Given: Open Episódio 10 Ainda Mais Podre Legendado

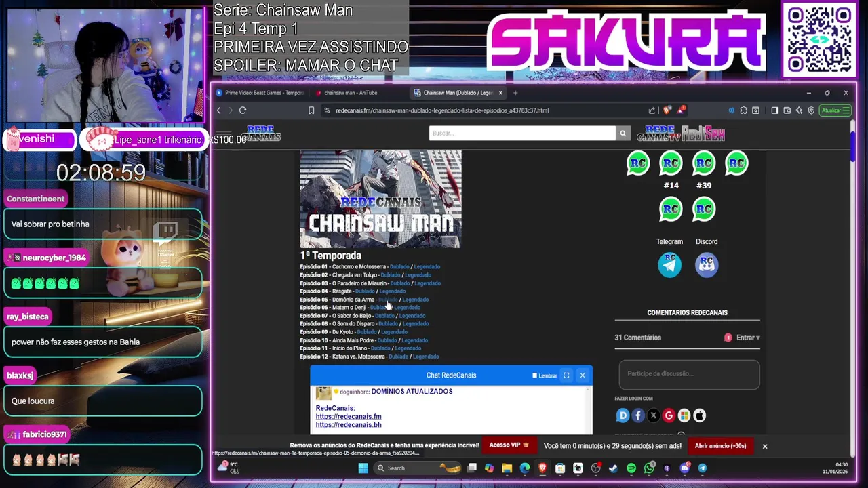Looking at the screenshot, I should pyautogui.click(x=414, y=340).
